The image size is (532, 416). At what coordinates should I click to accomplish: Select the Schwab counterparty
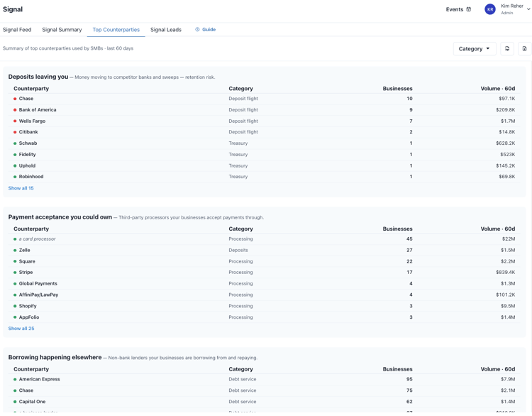point(28,143)
